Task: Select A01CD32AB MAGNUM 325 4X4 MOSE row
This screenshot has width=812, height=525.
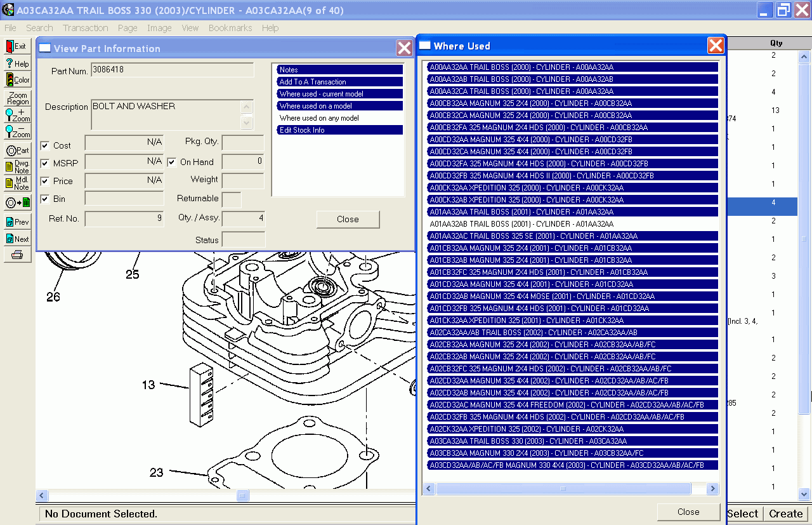Action: click(573, 296)
